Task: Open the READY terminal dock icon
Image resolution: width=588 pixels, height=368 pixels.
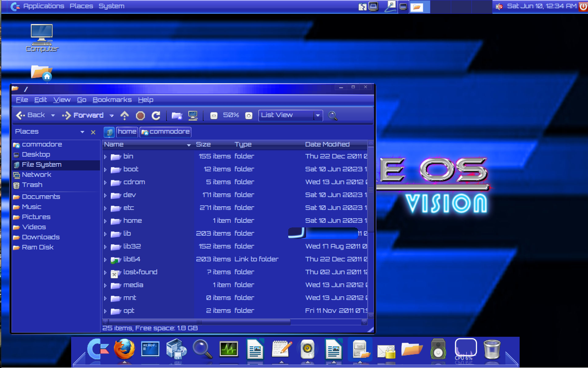Action: click(150, 349)
